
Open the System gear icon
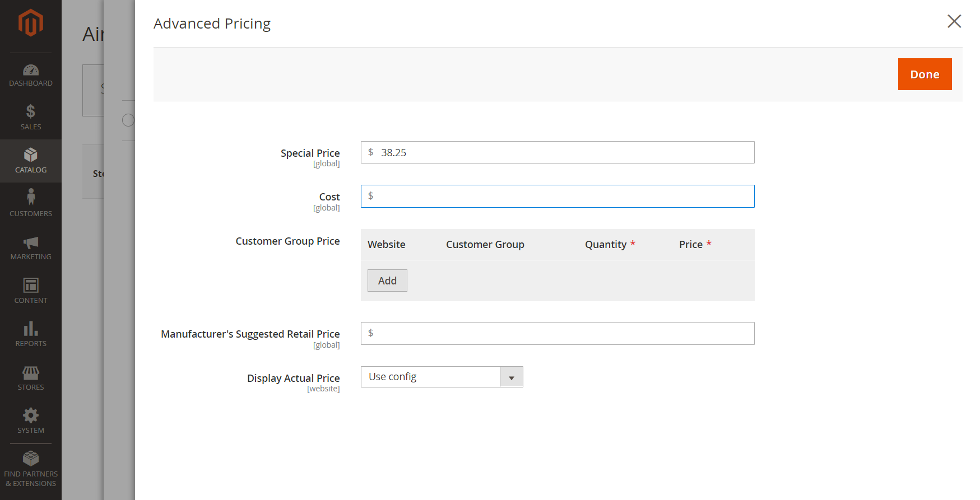point(31,415)
